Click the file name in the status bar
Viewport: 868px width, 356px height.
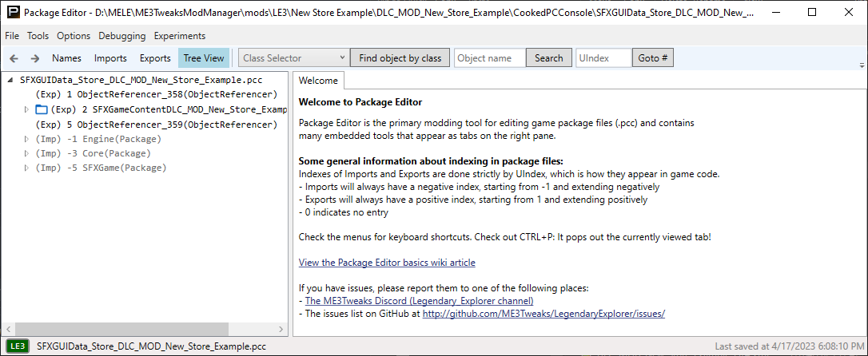(151, 346)
